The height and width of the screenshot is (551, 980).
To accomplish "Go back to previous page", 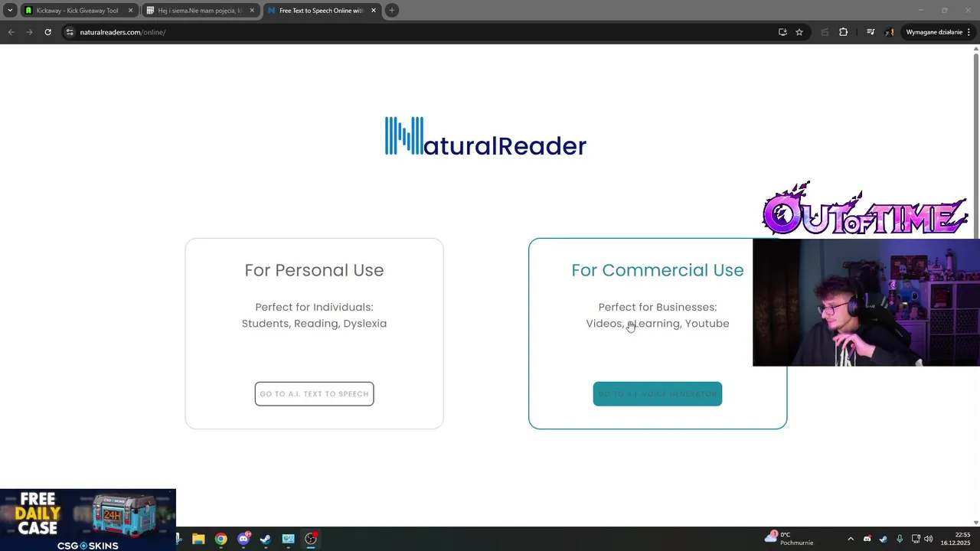I will pyautogui.click(x=11, y=32).
